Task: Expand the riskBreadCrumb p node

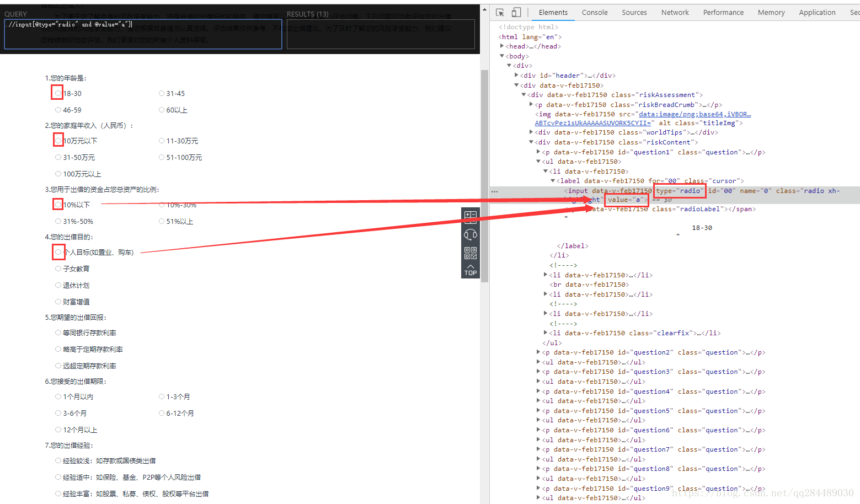Action: click(x=531, y=104)
